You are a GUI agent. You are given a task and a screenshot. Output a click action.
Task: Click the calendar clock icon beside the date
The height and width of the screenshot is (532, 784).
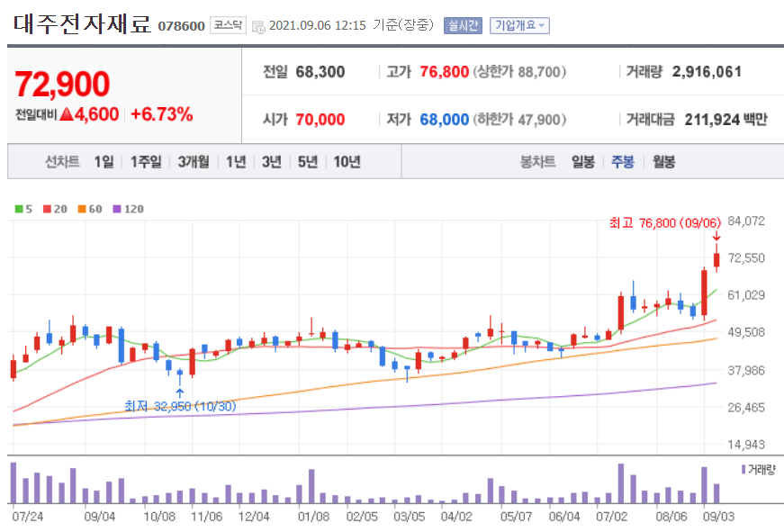258,26
